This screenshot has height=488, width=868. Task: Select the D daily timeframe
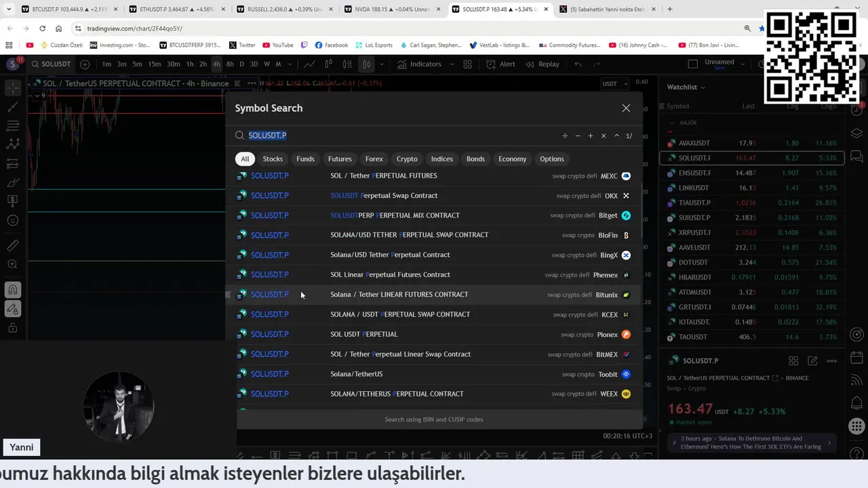242,64
